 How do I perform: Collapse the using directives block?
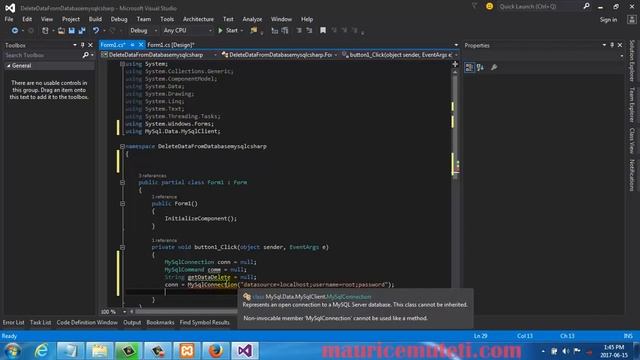pyautogui.click(x=122, y=64)
